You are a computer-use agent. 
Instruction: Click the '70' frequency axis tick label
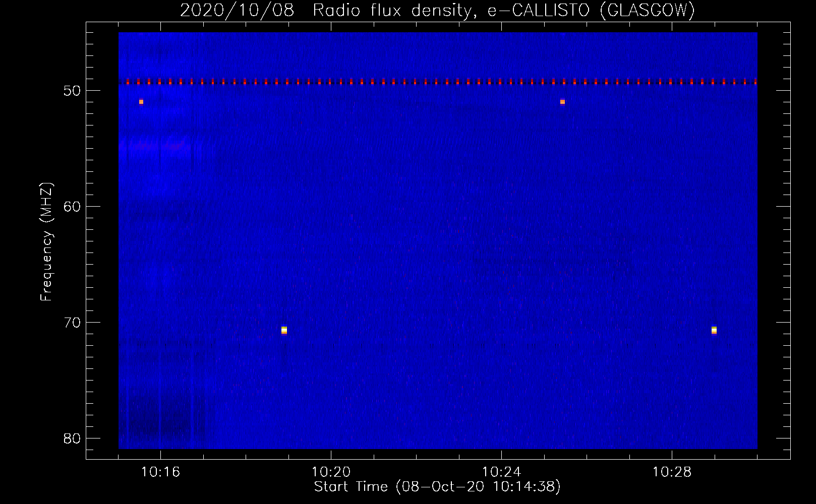73,323
